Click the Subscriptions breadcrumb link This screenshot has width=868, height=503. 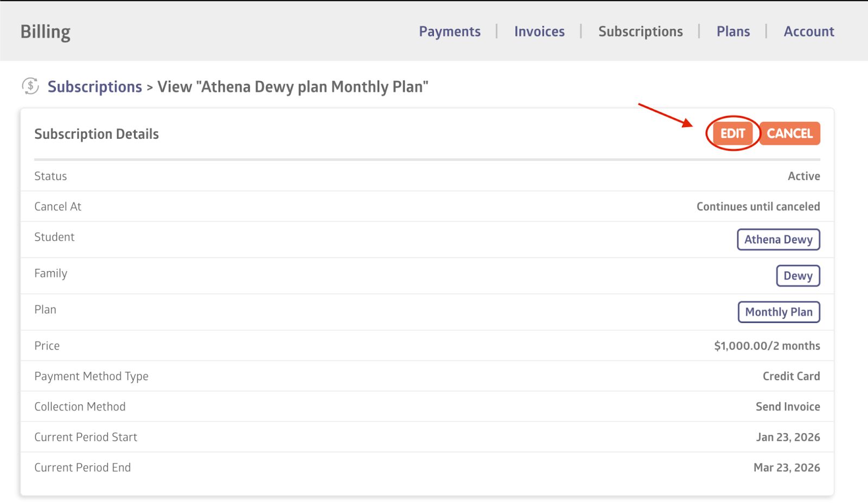click(95, 87)
